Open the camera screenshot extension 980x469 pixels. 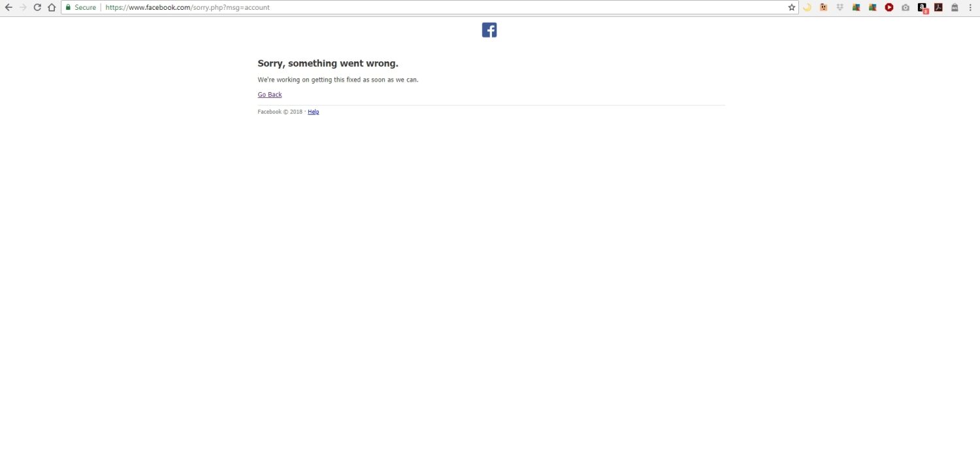pos(906,7)
